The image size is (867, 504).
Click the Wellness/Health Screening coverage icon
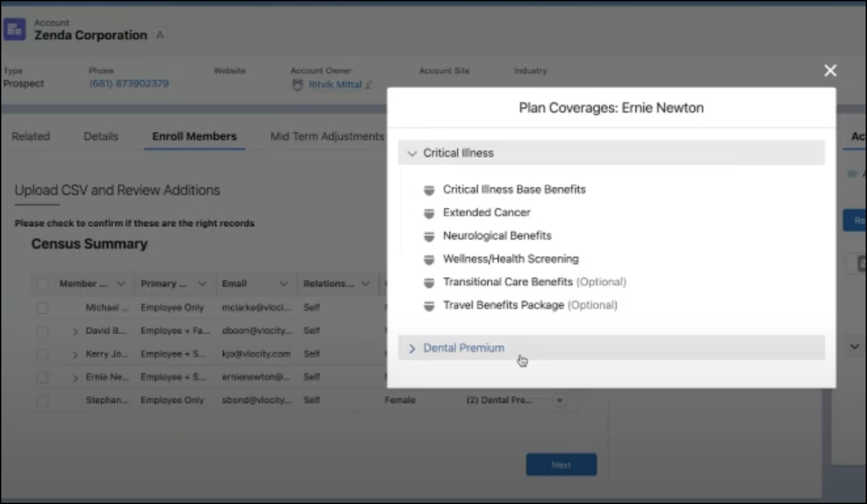coord(429,259)
